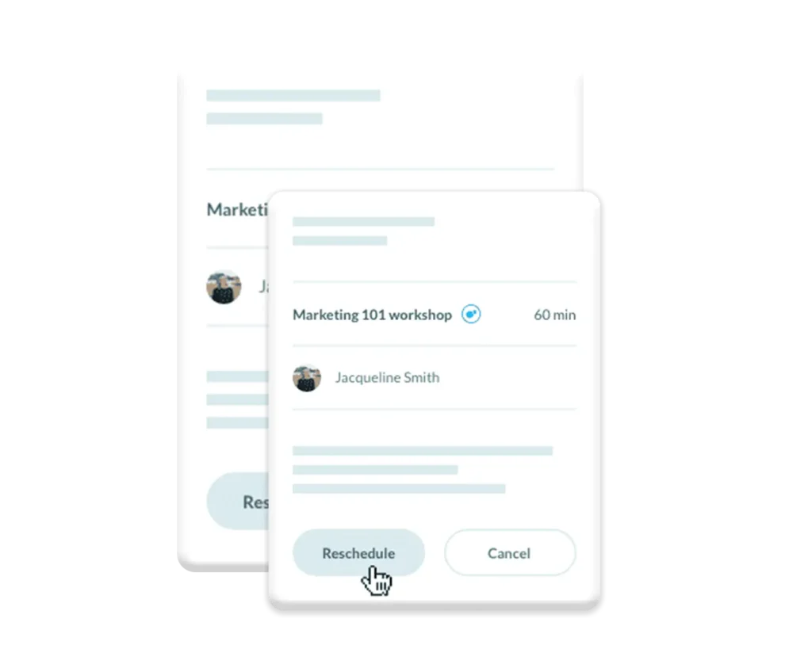Click the Cancel button

[510, 553]
